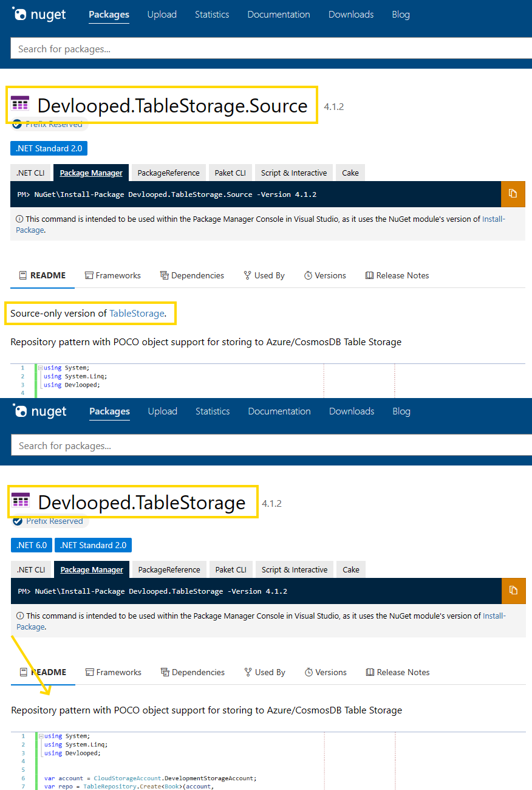Viewport: 532px width, 790px height.
Task: Click version 4.1.2 beside Devlooped.TableStorage title
Action: coord(271,504)
